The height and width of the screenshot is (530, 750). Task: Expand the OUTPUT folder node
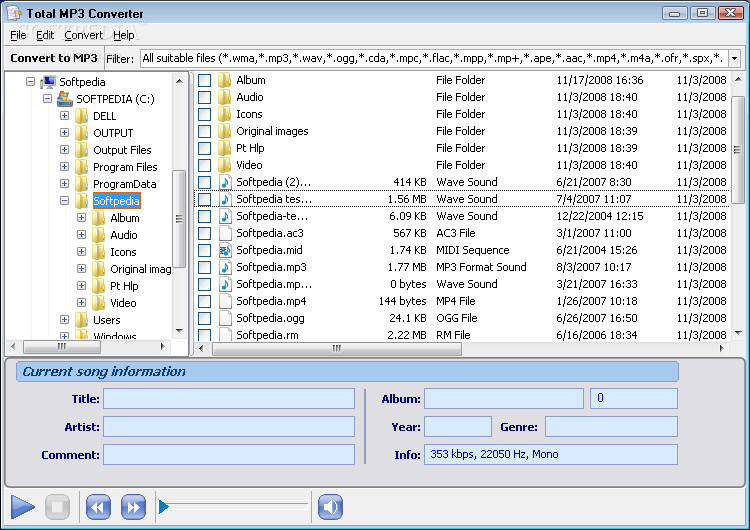pos(64,132)
